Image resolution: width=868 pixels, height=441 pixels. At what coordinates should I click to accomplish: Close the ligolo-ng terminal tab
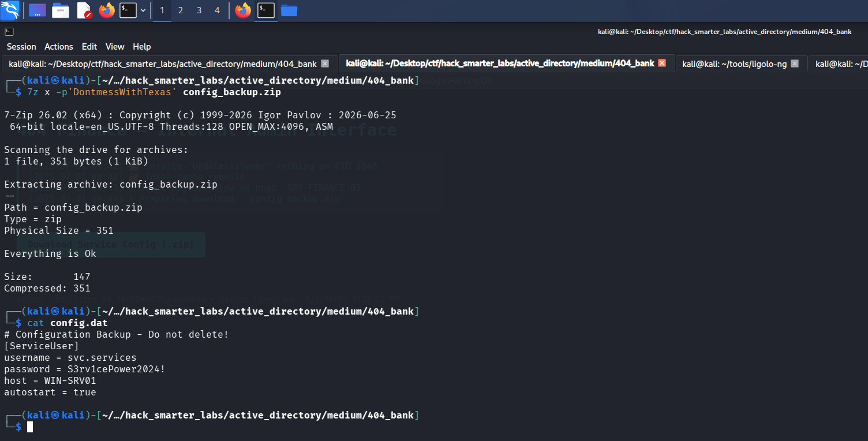click(795, 63)
